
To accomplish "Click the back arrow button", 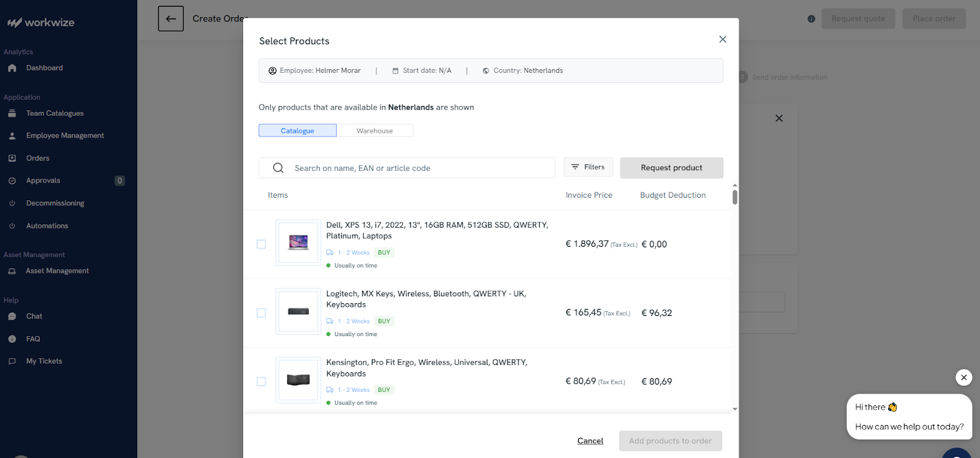I will pyautogui.click(x=171, y=19).
